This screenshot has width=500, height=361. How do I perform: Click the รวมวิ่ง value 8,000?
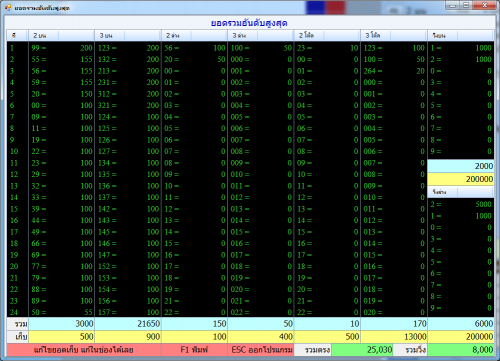click(461, 350)
